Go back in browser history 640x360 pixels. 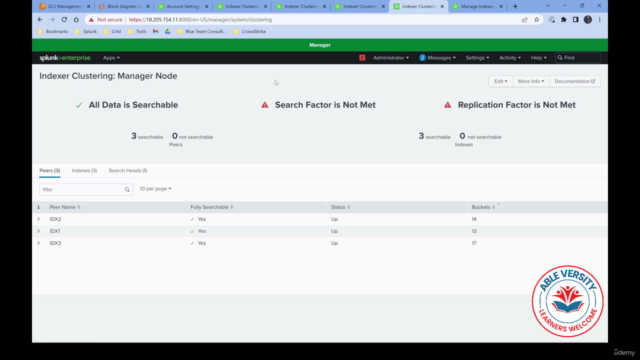click(40, 20)
